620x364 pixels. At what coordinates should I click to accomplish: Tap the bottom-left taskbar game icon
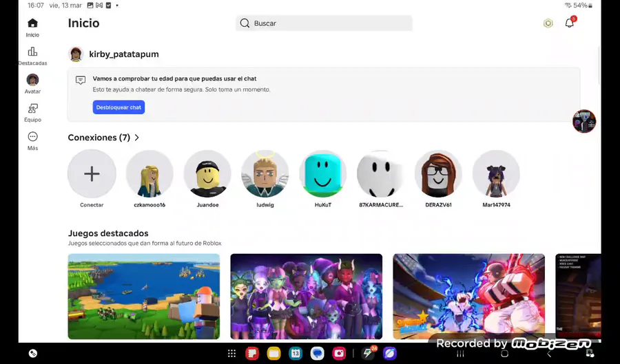tap(33, 354)
